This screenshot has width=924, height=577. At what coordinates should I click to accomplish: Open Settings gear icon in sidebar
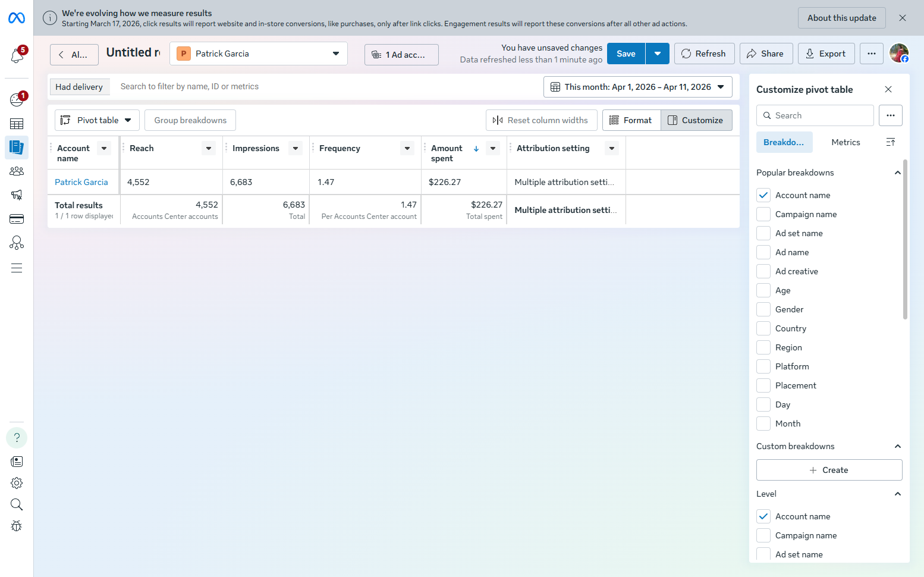17,483
